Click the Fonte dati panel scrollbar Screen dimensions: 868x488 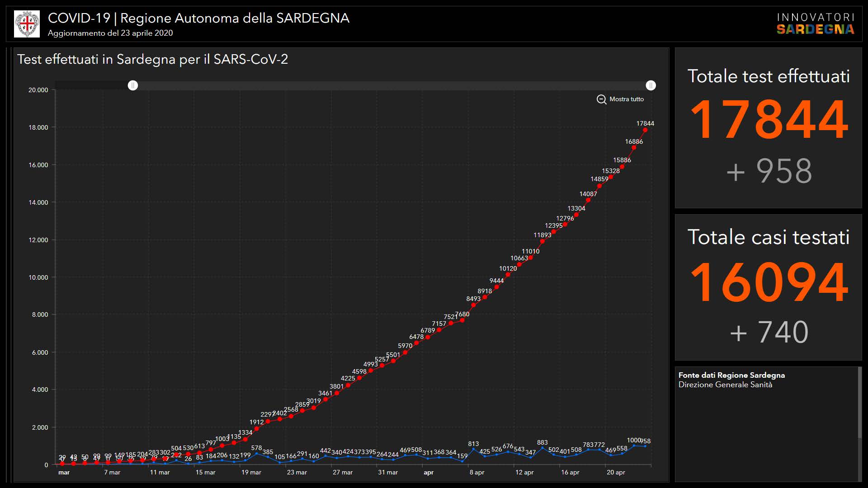pos(859,402)
